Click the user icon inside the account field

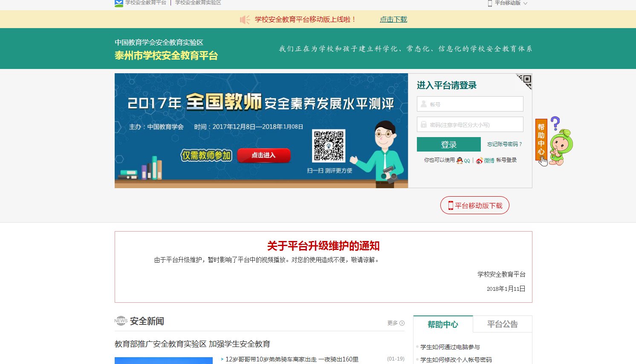423,104
